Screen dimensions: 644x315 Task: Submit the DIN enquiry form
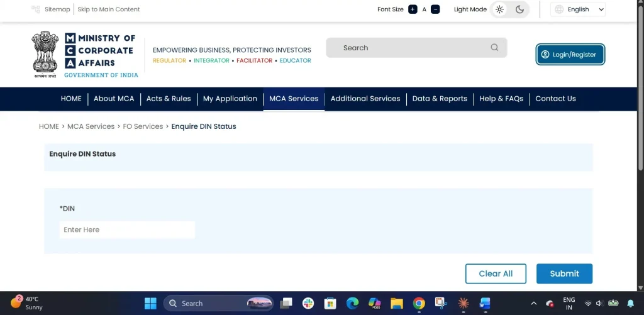click(x=564, y=274)
